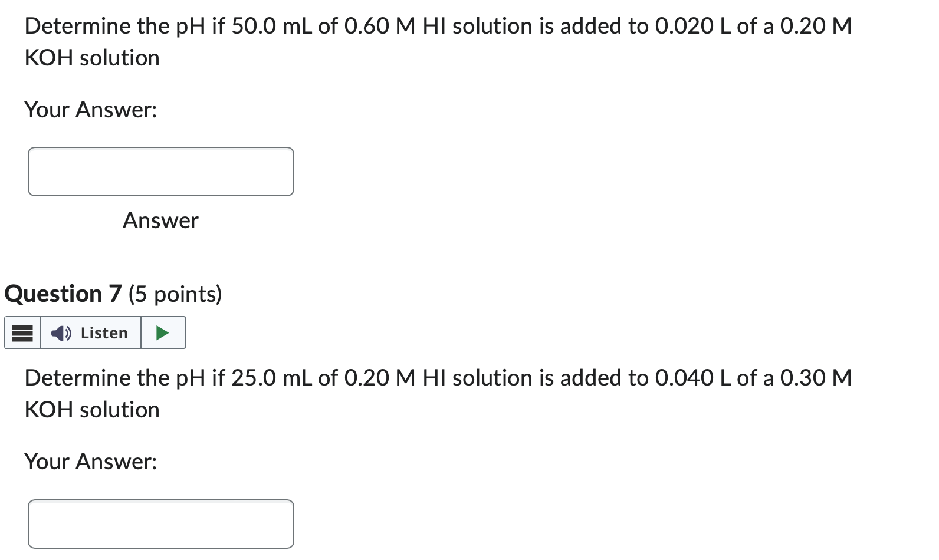Select the Question 7 heading text
Image resolution: width=939 pixels, height=560 pixels.
point(63,294)
